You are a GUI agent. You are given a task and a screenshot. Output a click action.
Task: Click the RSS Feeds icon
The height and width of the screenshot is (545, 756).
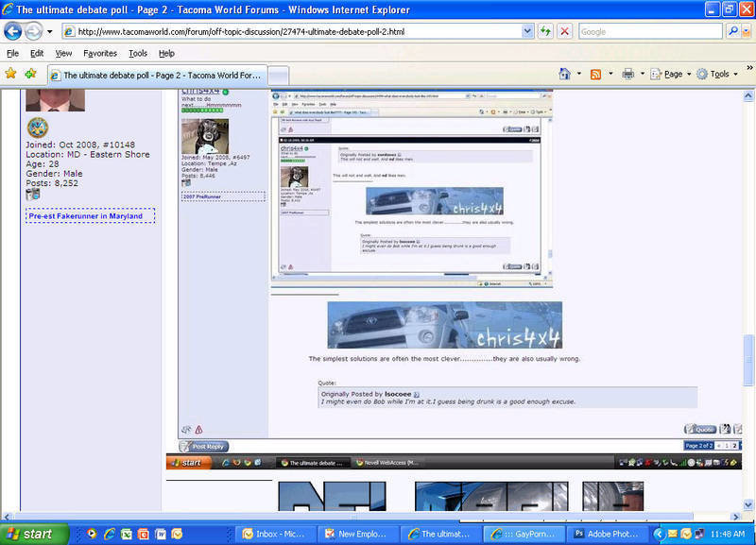595,75
